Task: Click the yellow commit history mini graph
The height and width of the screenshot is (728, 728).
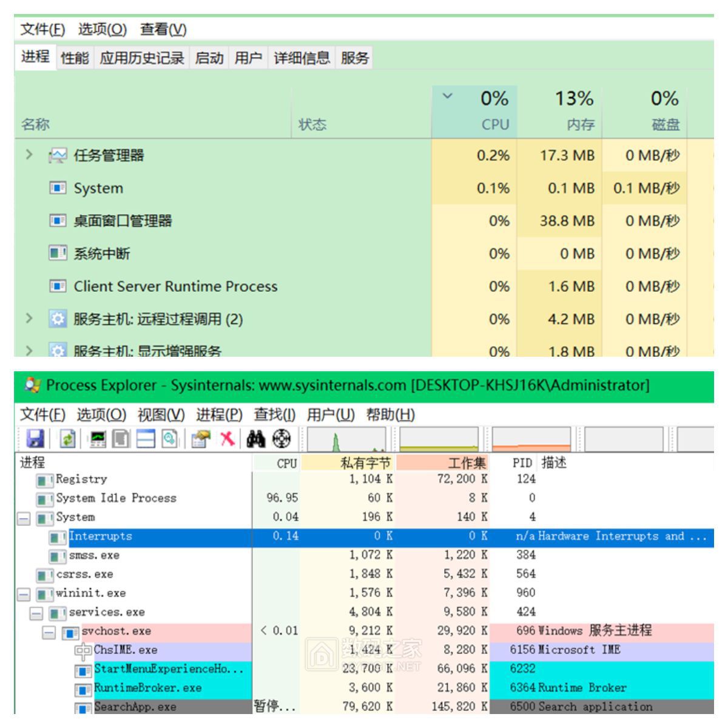Action: click(439, 439)
